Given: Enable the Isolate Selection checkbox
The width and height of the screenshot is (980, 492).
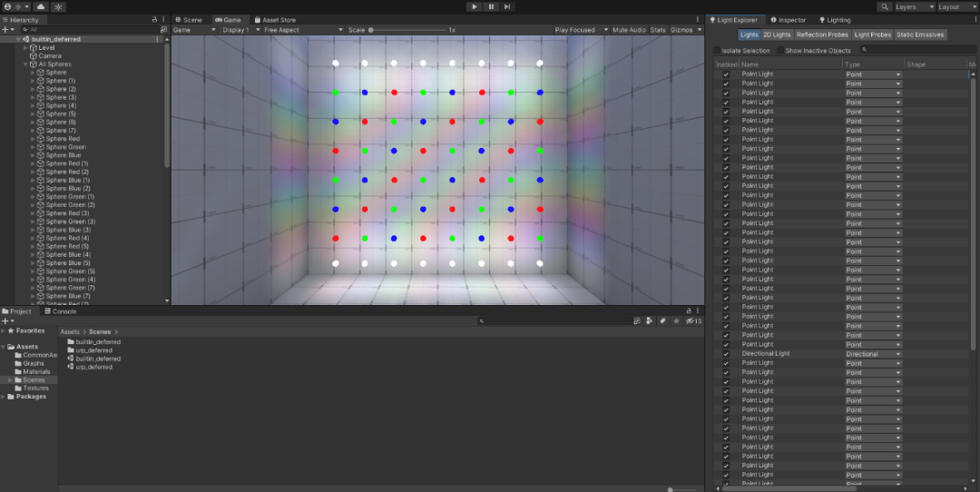Looking at the screenshot, I should [717, 51].
